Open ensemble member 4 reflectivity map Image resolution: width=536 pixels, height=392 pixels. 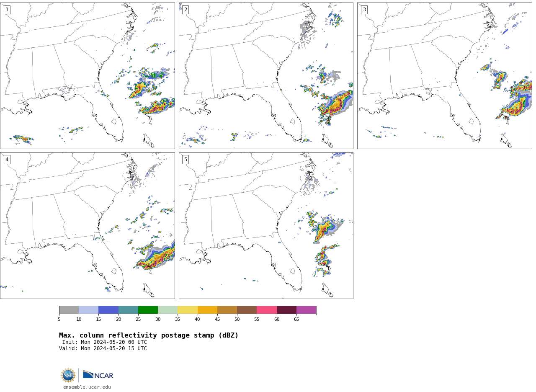87,226
